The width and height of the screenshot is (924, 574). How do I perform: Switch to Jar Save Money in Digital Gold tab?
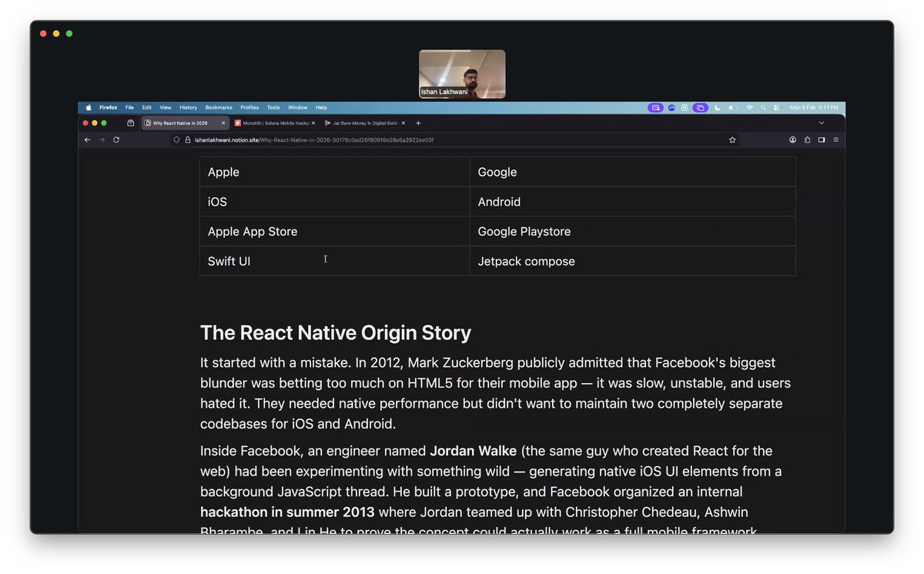coord(365,123)
